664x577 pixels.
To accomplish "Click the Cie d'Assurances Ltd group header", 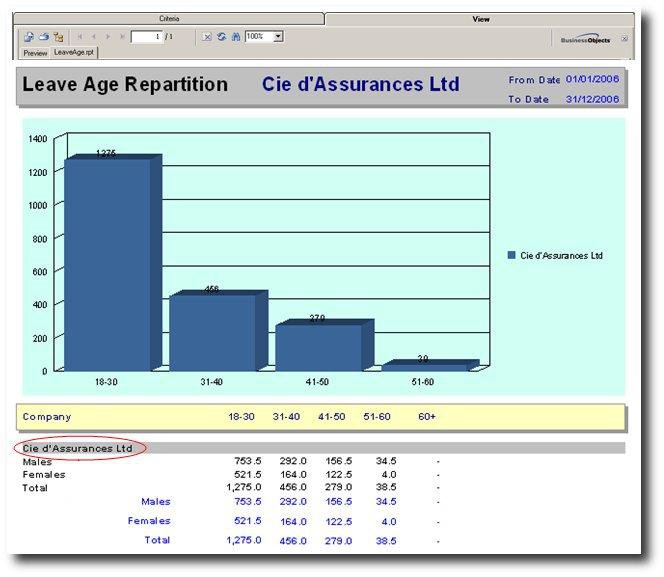I will point(78,448).
